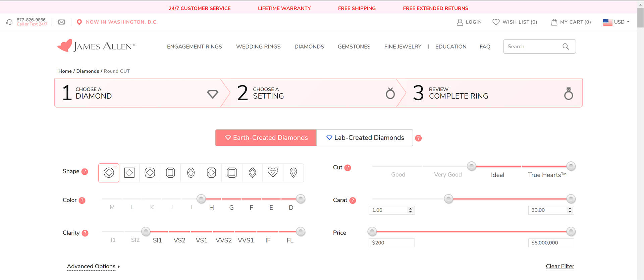The height and width of the screenshot is (280, 644).
Task: Click the Clarity slider left handle
Action: [146, 231]
